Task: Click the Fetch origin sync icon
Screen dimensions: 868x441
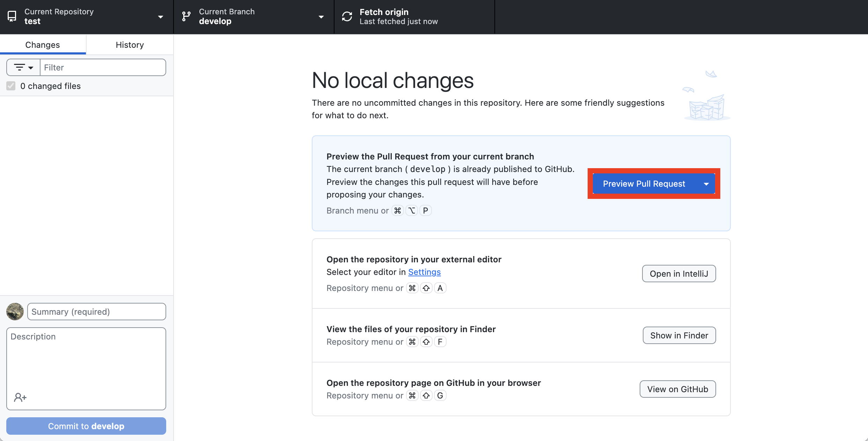Action: pos(347,16)
